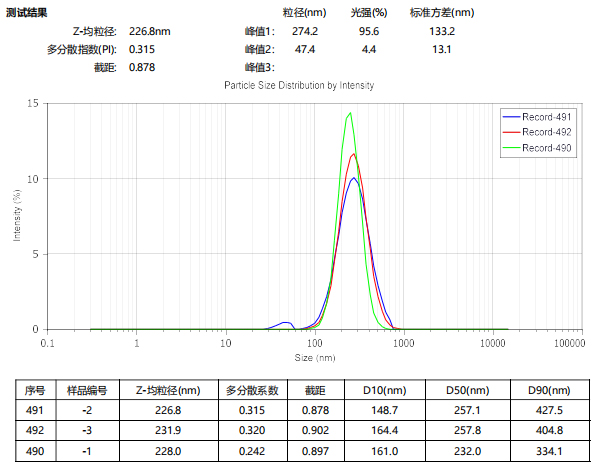Click the 峰值1 particle size 274.2 value
This screenshot has width=615, height=471.
(304, 32)
